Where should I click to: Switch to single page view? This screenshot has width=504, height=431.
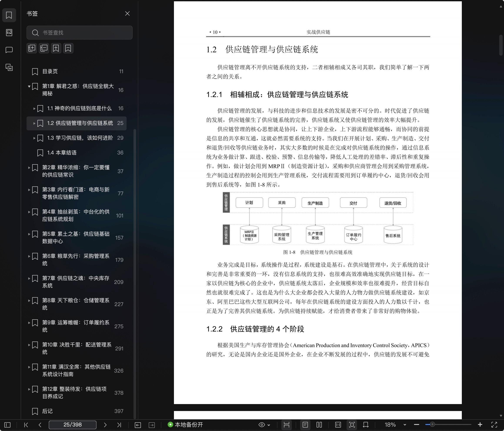tap(305, 425)
